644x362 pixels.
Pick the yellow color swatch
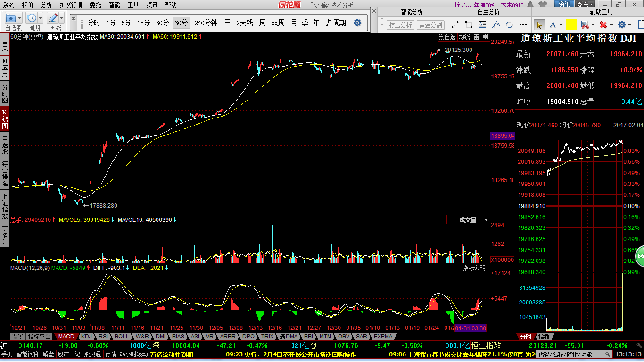[x=571, y=25]
